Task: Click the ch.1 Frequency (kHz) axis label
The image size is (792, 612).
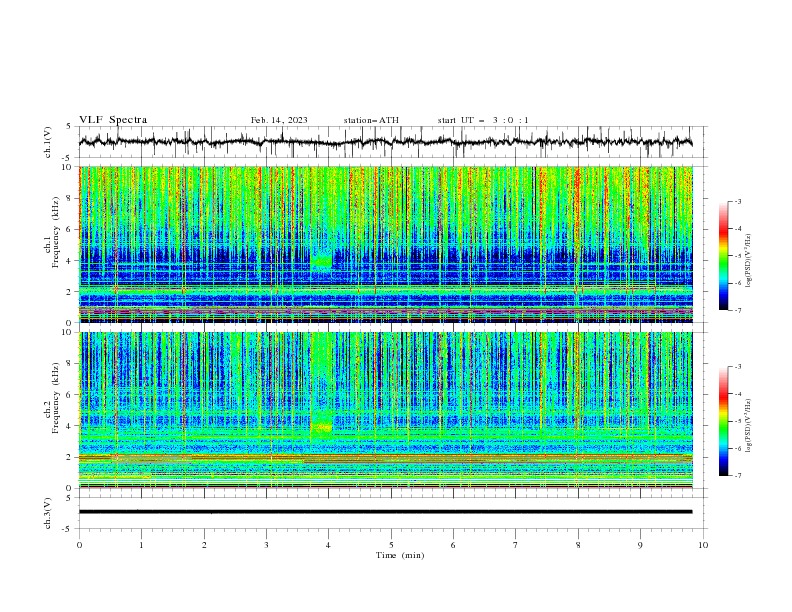Action: (x=52, y=231)
